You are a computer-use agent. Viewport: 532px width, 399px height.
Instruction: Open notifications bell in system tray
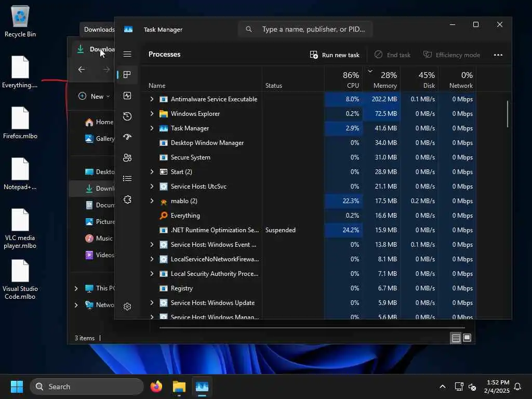click(517, 387)
